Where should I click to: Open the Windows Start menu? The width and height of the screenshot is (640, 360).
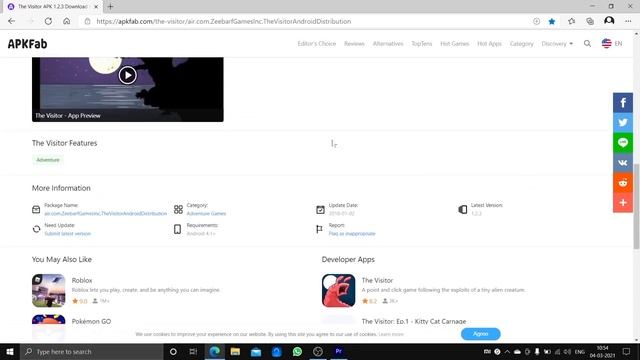click(x=10, y=351)
